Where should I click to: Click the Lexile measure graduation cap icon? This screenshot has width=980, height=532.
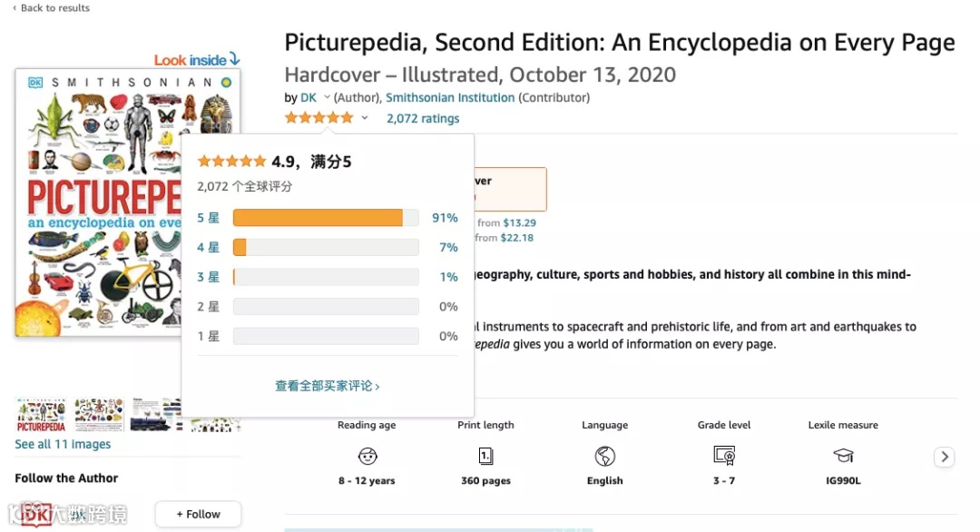(843, 456)
